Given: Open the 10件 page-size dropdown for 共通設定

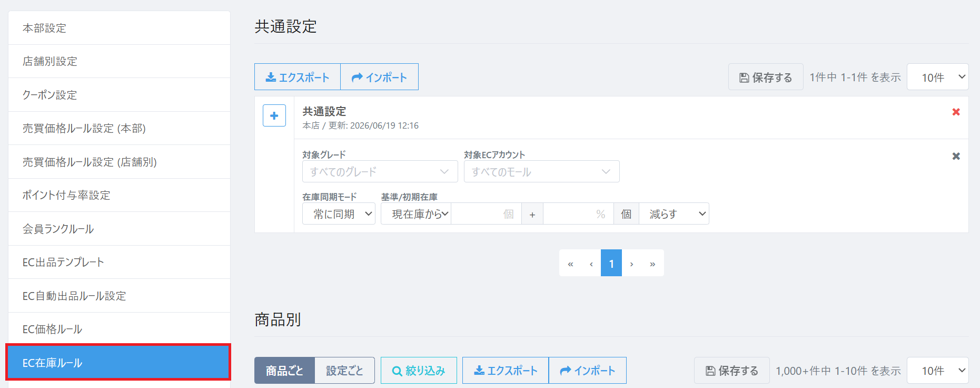Looking at the screenshot, I should click(938, 77).
